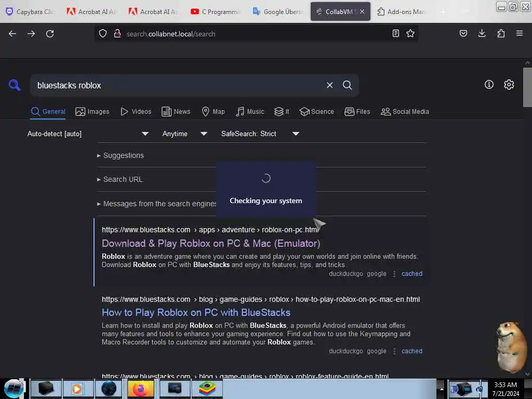
Task: Open the SafeSearch: Strict dropdown
Action: point(260,134)
